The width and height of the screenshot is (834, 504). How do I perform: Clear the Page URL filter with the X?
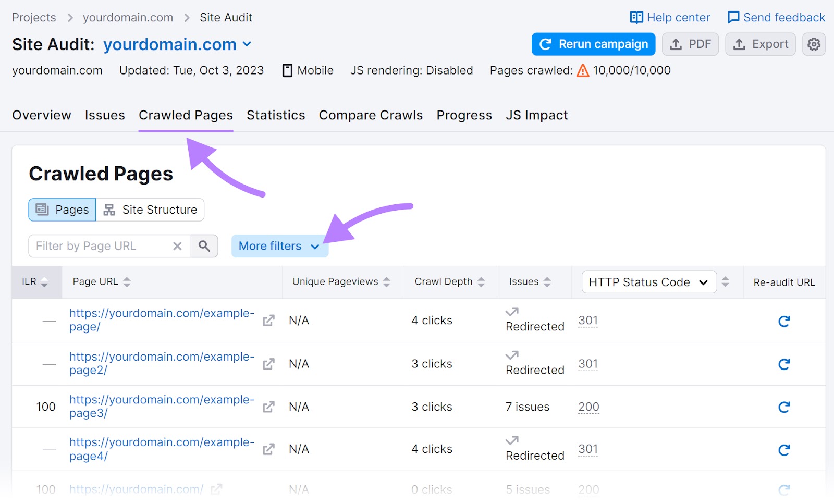(x=177, y=246)
